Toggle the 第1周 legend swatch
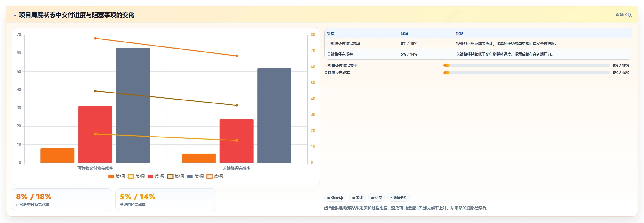Screen dimensions: 644x223 pos(111,176)
